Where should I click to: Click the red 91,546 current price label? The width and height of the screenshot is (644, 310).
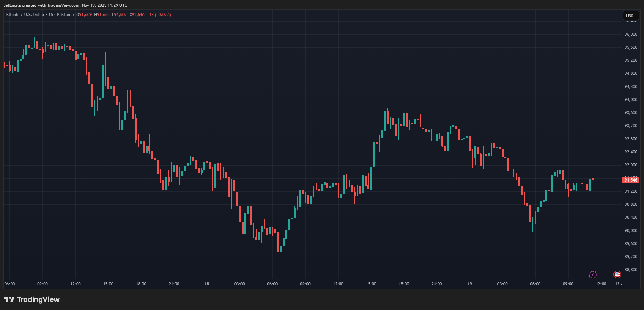tap(631, 180)
